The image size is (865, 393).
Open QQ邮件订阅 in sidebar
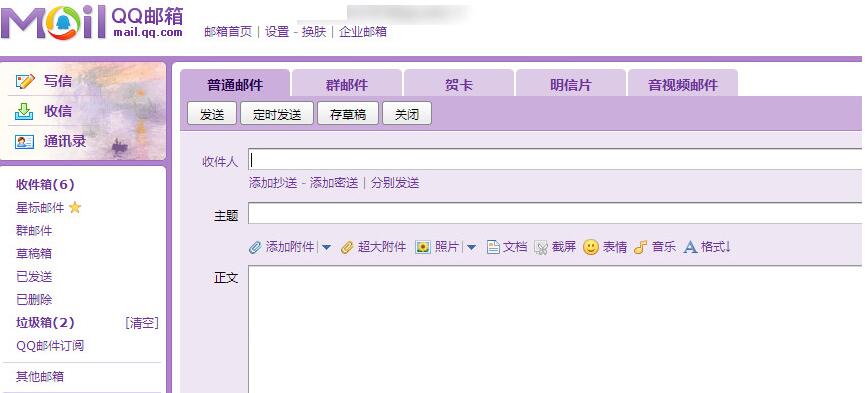pos(50,346)
